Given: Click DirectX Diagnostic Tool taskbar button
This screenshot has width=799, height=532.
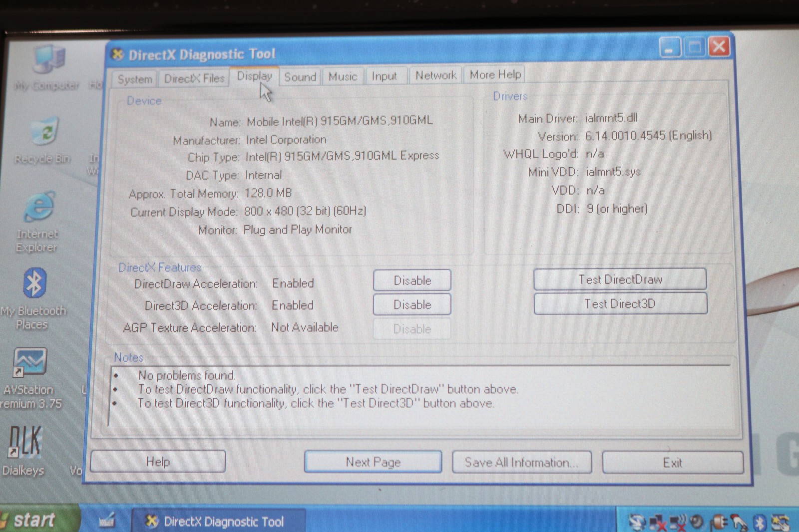Looking at the screenshot, I should (x=219, y=522).
